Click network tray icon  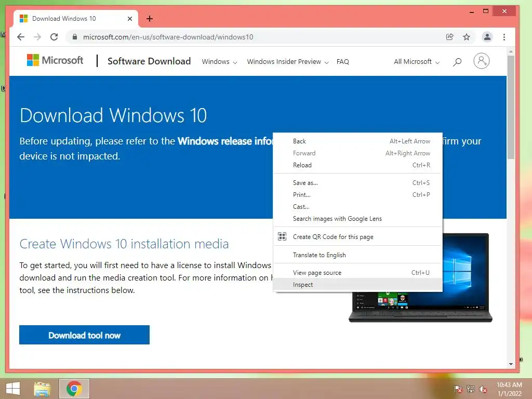click(x=471, y=389)
